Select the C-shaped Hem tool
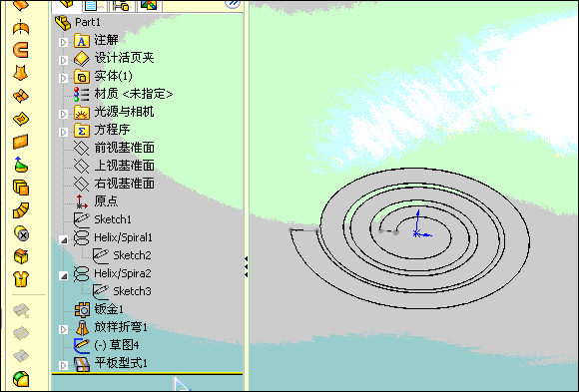 point(21,50)
